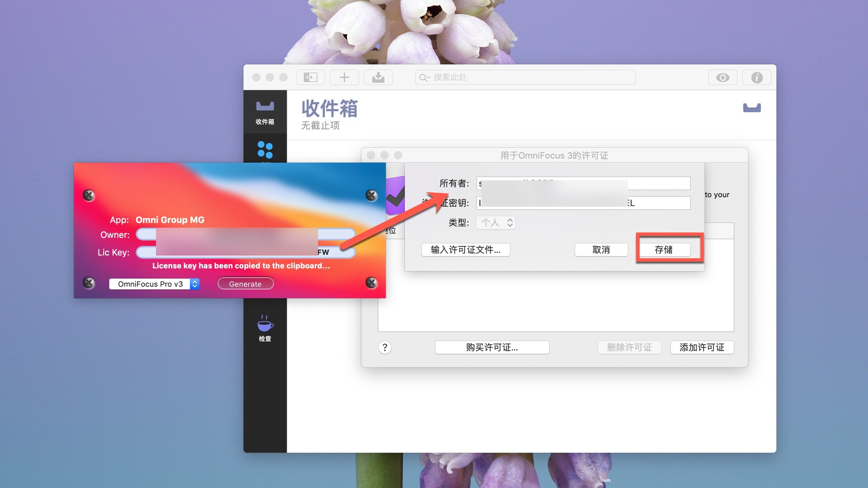Screen dimensions: 868x488
Task: Click the 存储 save button
Action: click(x=664, y=250)
